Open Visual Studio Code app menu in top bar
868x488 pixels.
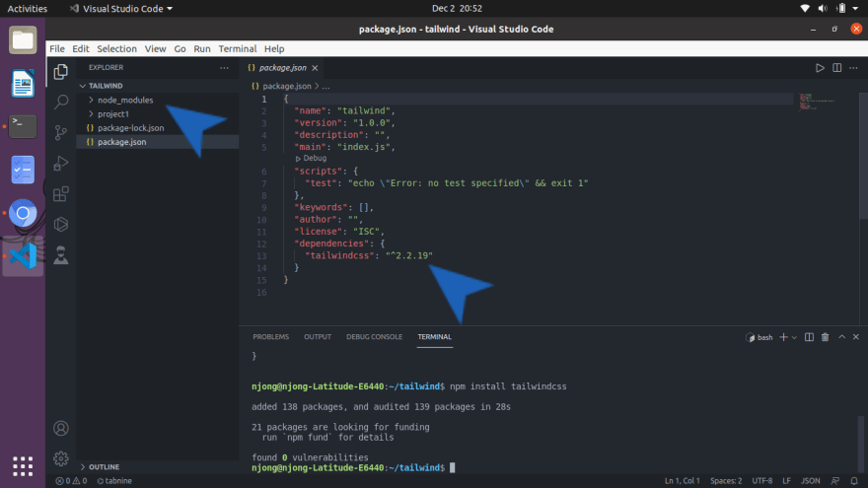point(120,8)
